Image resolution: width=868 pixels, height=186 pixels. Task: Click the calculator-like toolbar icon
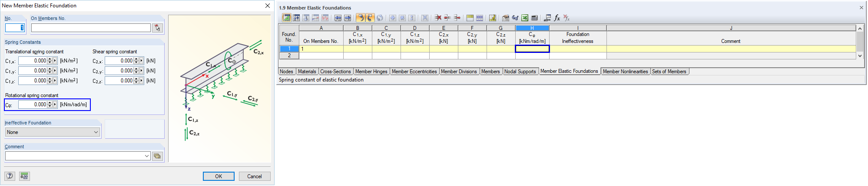534,18
